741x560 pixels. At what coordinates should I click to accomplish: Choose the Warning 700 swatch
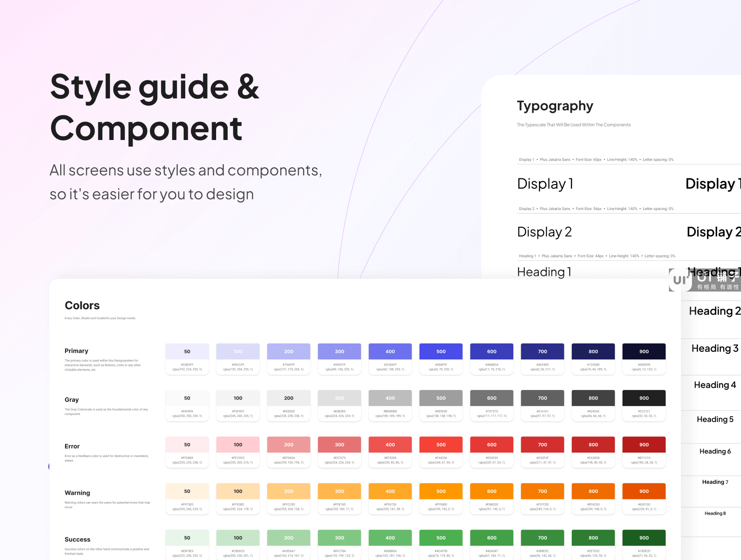pos(543,498)
